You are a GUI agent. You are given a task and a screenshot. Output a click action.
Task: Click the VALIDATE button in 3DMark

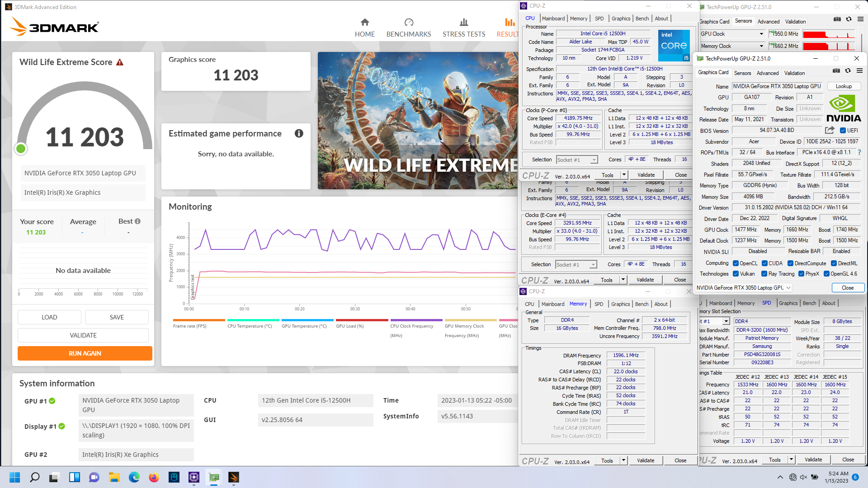83,335
